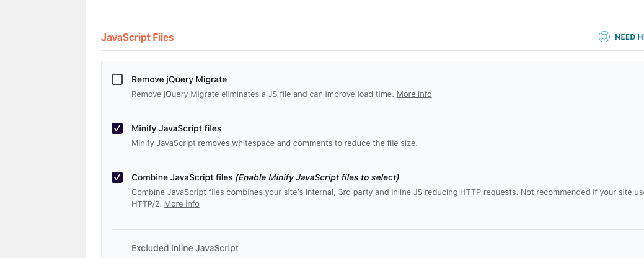This screenshot has height=258, width=644.
Task: Enable the Remove jQuery Migrate checkbox
Action: [x=117, y=79]
